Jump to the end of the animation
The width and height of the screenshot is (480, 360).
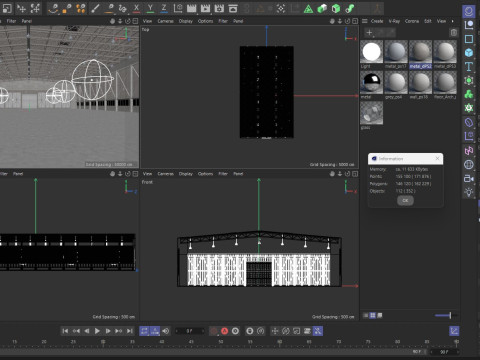click(x=130, y=331)
